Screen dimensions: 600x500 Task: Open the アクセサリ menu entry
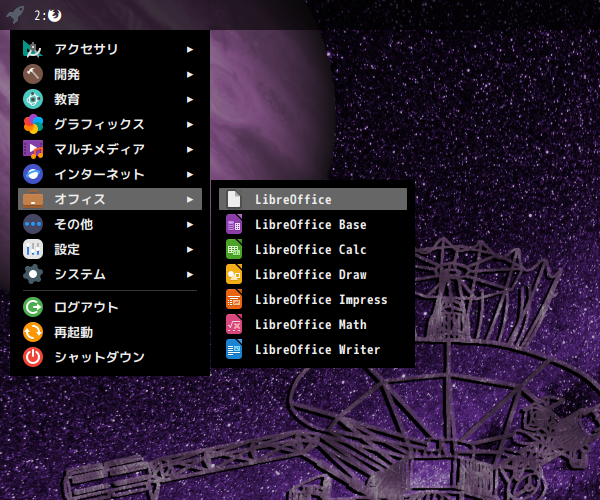click(110, 49)
